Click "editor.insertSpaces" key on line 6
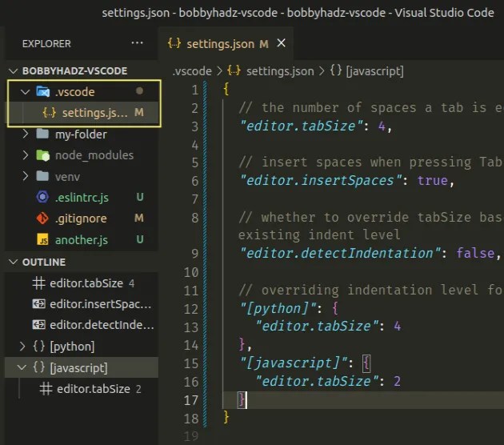This screenshot has height=445, width=504. point(321,180)
